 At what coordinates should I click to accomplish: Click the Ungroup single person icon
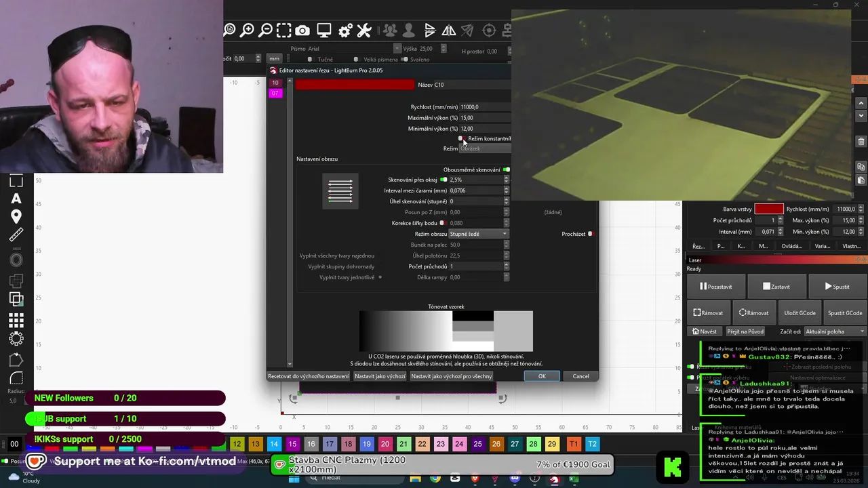[408, 30]
